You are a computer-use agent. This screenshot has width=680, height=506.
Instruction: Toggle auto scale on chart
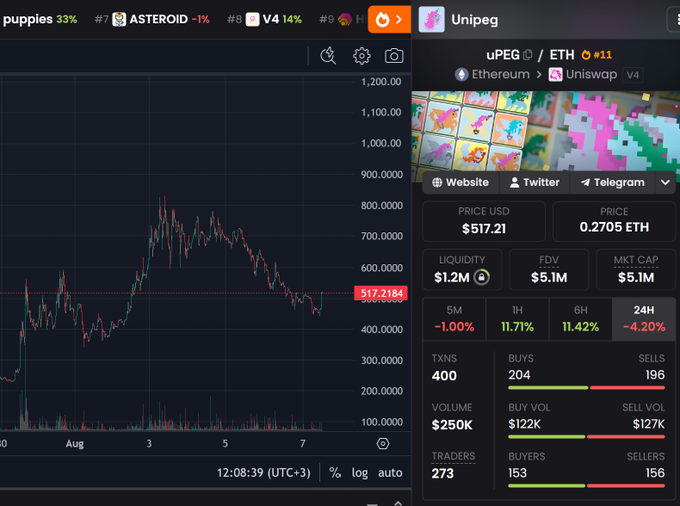point(390,473)
